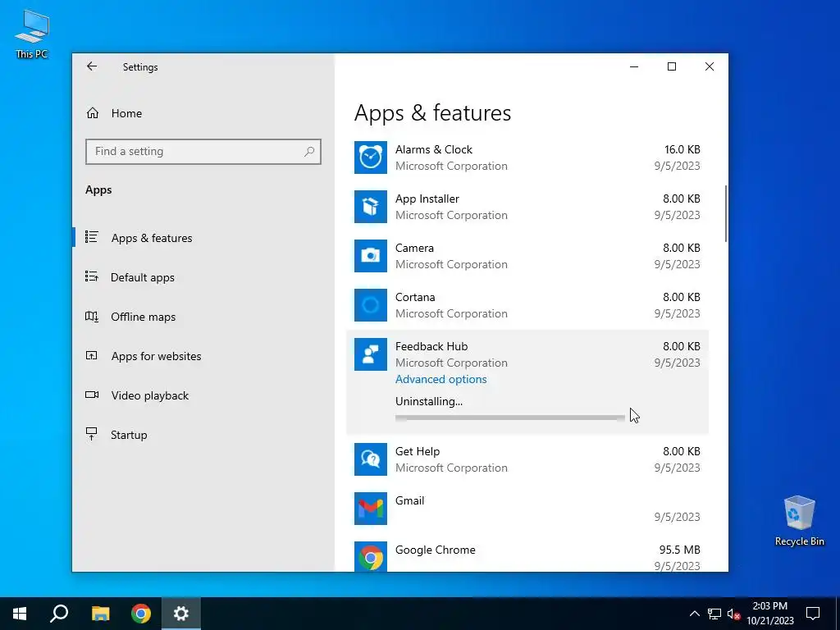Click the back arrow in Settings

(92, 66)
